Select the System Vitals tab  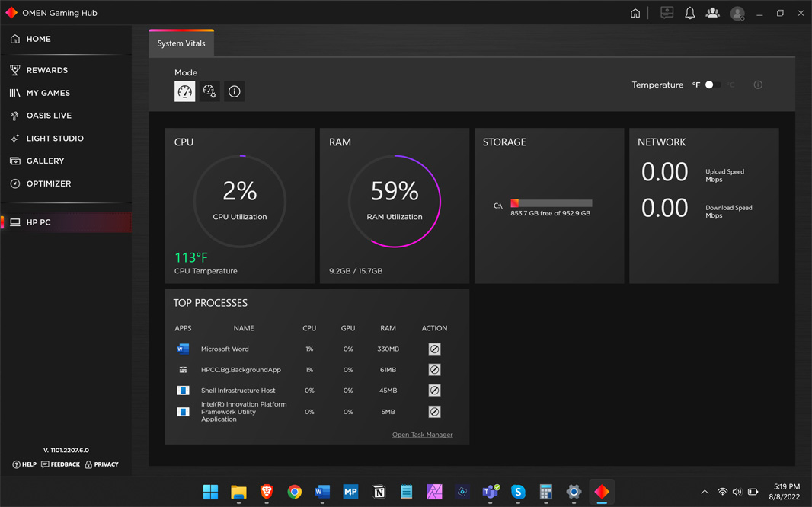pos(181,43)
